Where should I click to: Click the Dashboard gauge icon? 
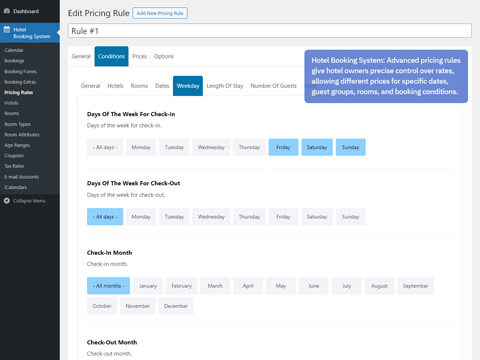tap(7, 11)
